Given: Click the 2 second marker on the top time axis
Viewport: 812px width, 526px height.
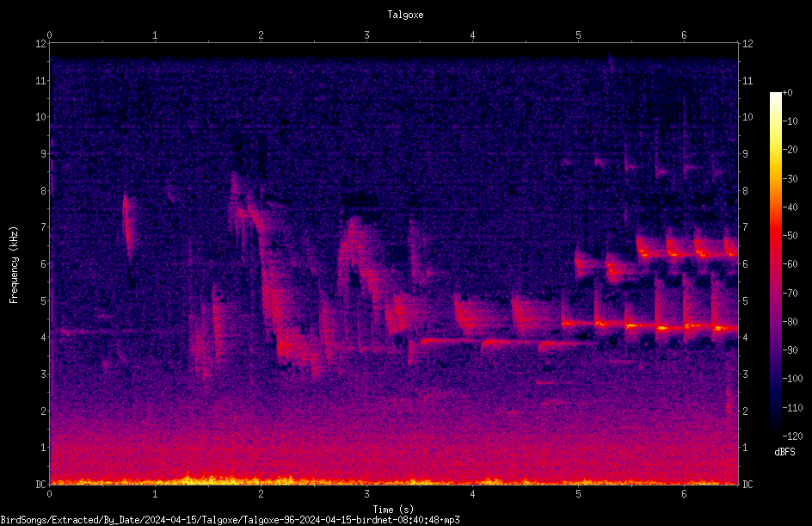Looking at the screenshot, I should (261, 35).
